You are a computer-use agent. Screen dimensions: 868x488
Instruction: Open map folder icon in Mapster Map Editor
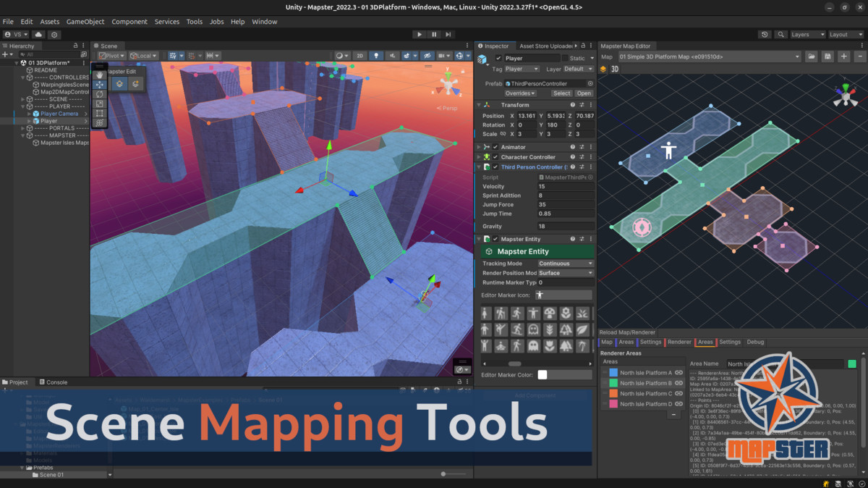(x=812, y=56)
